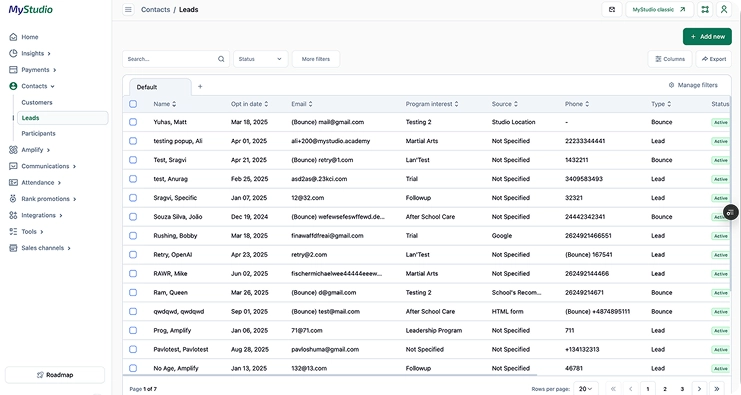Sort by Email column arrows

(310, 104)
